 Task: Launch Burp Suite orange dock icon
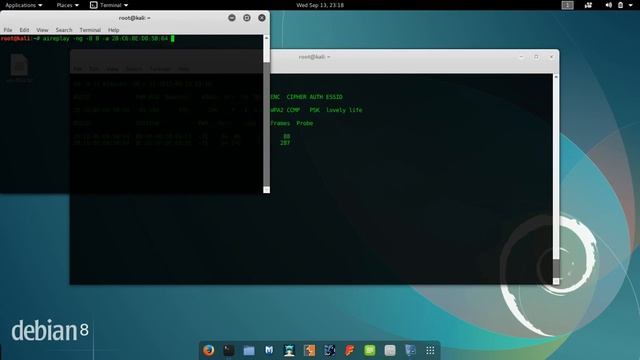(309, 350)
